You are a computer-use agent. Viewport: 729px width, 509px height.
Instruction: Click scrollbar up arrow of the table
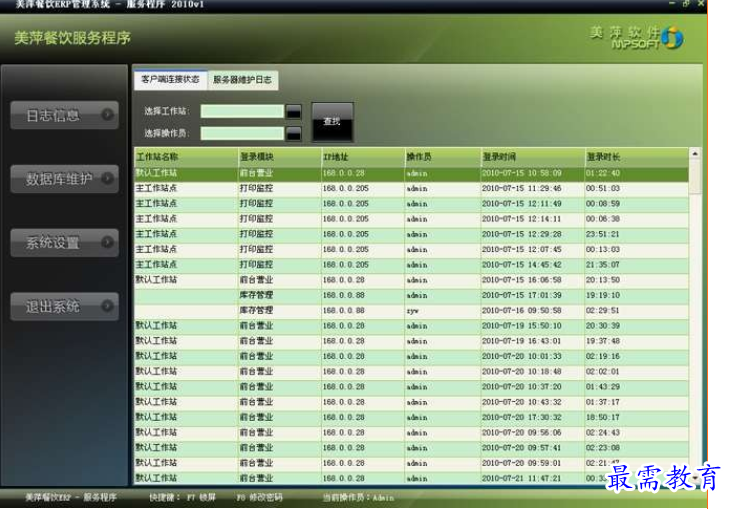pyautogui.click(x=695, y=153)
